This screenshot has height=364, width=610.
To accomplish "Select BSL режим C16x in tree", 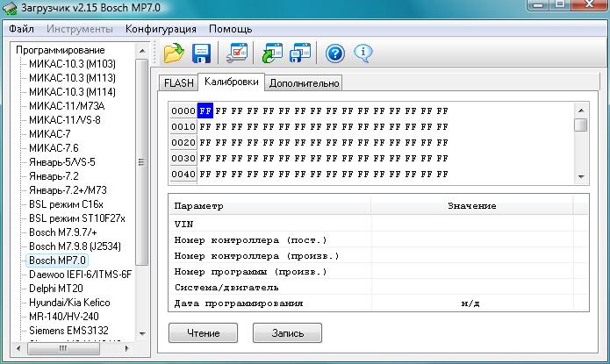I will 66,204.
